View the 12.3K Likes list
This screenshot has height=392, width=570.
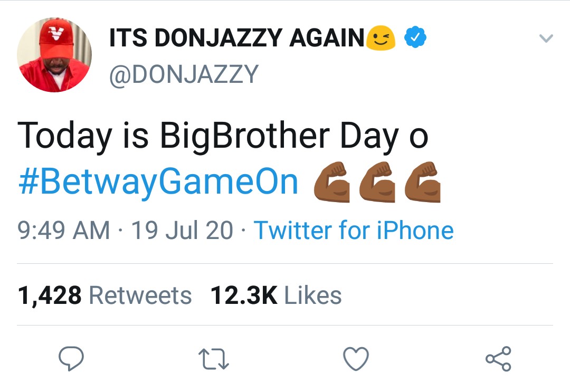pos(276,295)
